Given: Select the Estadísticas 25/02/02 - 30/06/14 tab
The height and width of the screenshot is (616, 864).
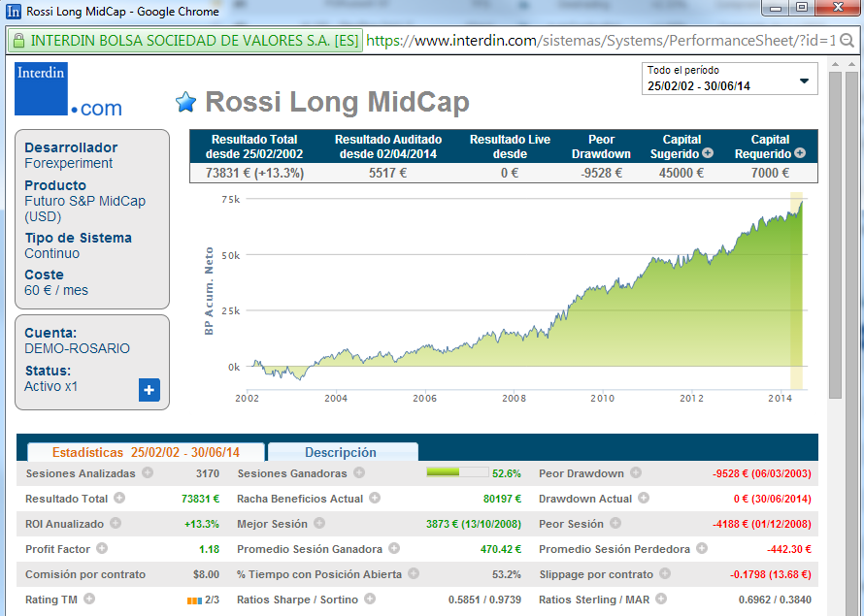Looking at the screenshot, I should click(146, 452).
